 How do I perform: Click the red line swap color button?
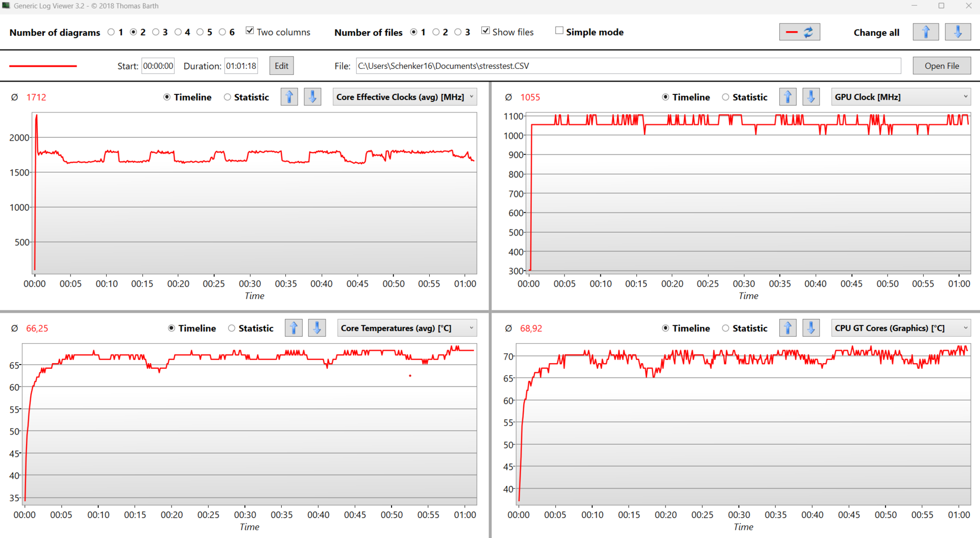point(799,32)
